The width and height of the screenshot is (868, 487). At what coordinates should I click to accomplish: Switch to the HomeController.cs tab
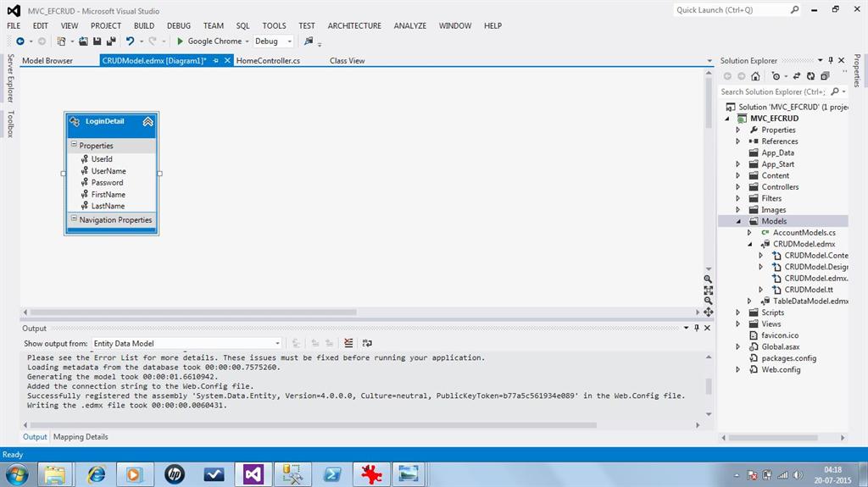(268, 61)
